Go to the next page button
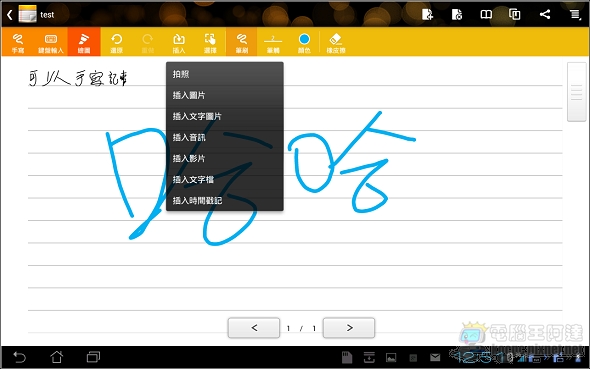 pyautogui.click(x=349, y=328)
